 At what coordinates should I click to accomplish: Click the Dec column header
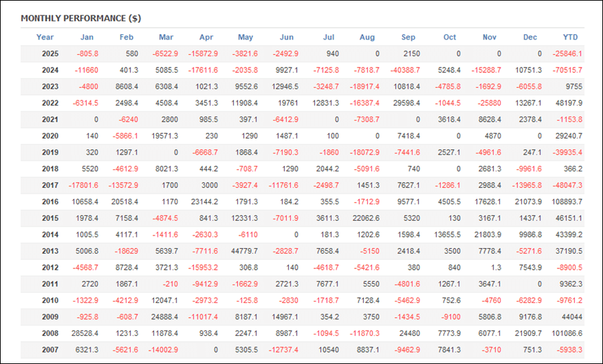pos(529,37)
